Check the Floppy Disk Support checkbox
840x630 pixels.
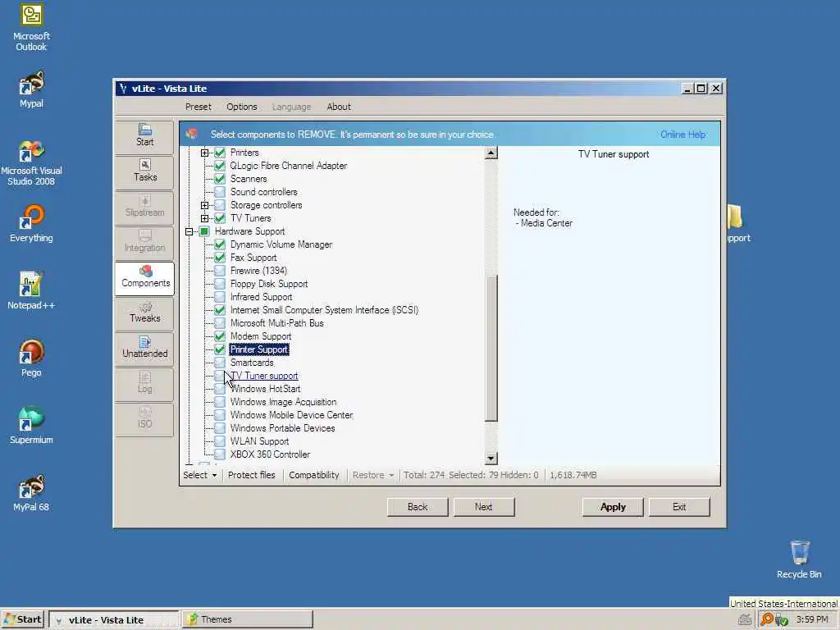point(220,284)
